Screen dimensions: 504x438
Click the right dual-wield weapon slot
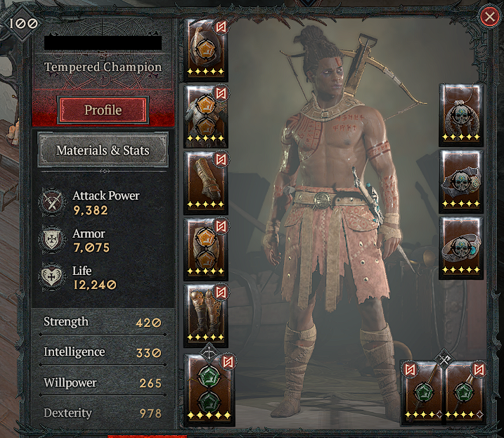point(465,393)
